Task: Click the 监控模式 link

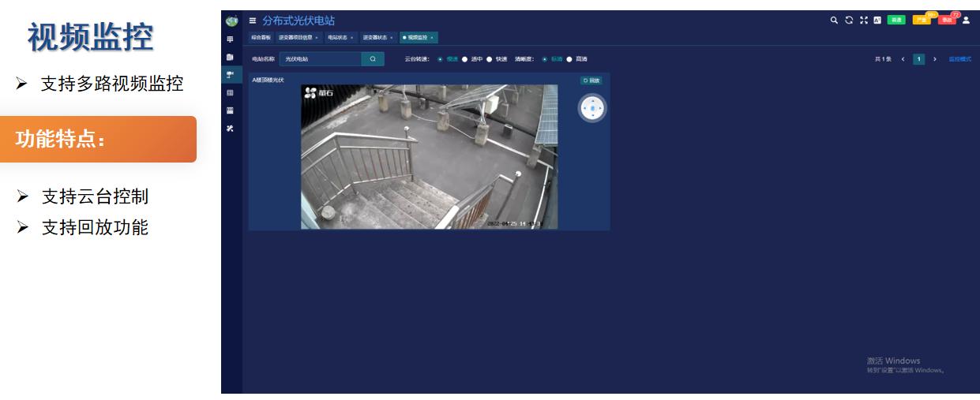Action: coord(960,59)
